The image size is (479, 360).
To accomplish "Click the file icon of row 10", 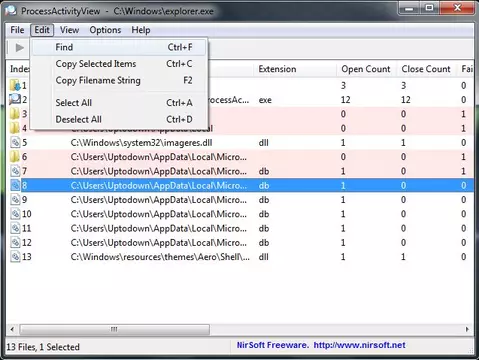I will (15, 214).
